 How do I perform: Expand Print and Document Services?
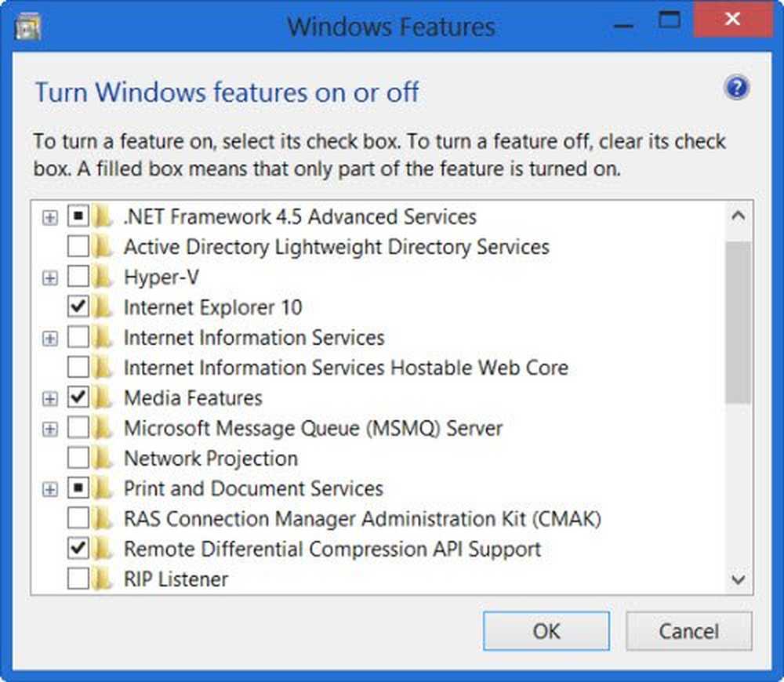coord(50,488)
